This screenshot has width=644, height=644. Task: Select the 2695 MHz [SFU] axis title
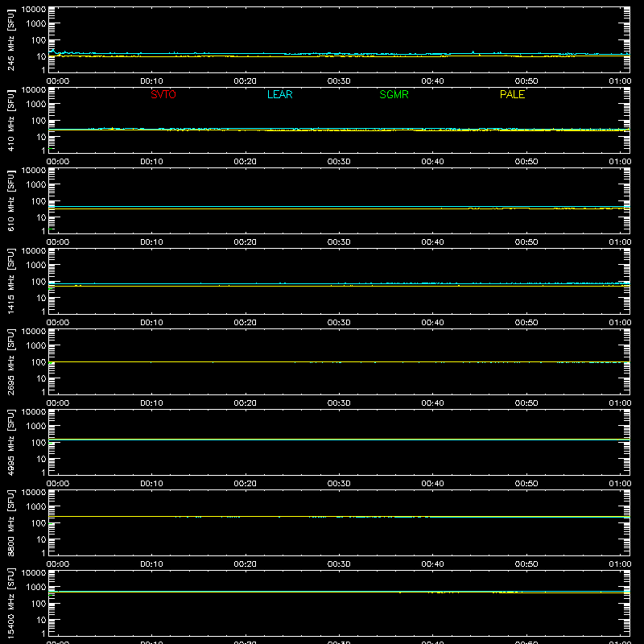[x=10, y=361]
